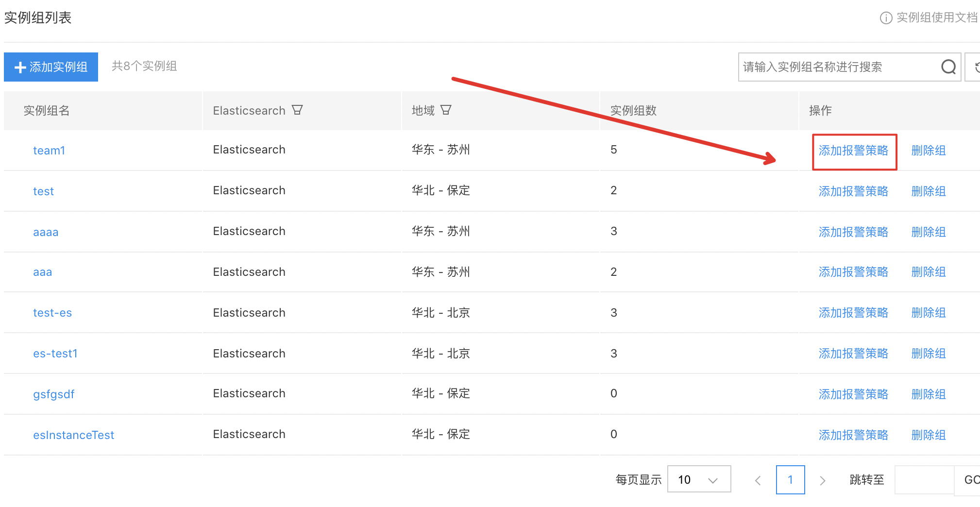Click the 实例组数 column header
The height and width of the screenshot is (507, 980).
tap(633, 111)
